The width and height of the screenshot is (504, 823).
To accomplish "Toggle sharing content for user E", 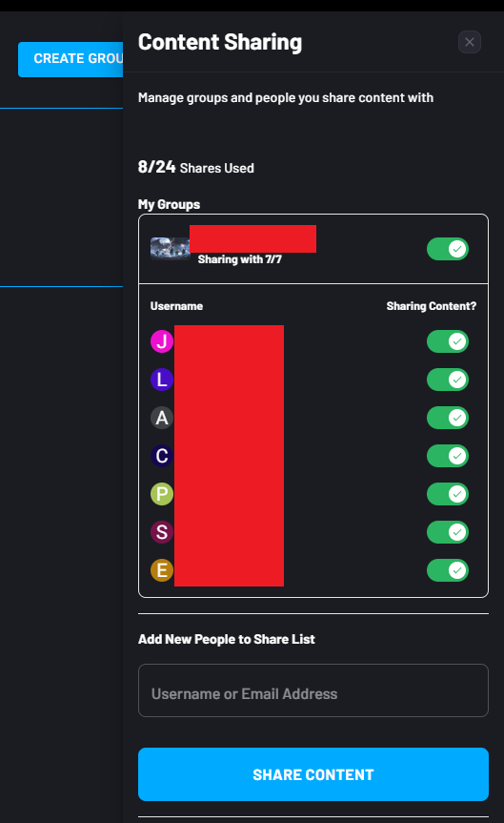I will click(448, 570).
